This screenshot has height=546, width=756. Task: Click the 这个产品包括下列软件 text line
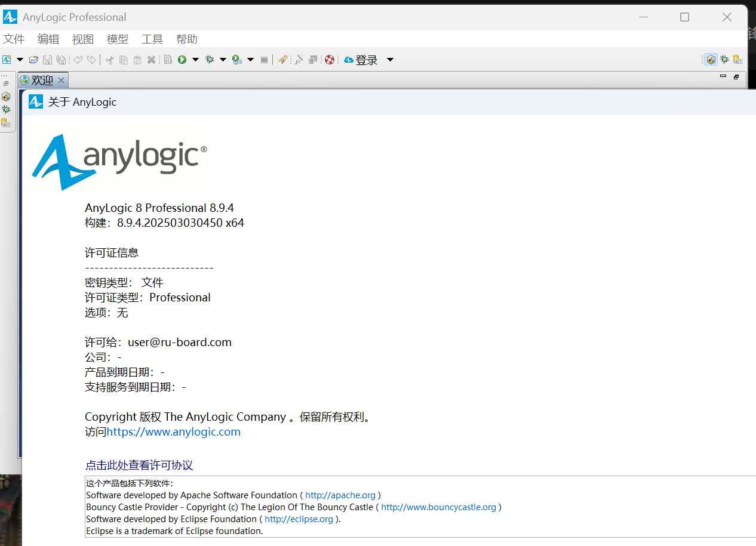tap(130, 483)
